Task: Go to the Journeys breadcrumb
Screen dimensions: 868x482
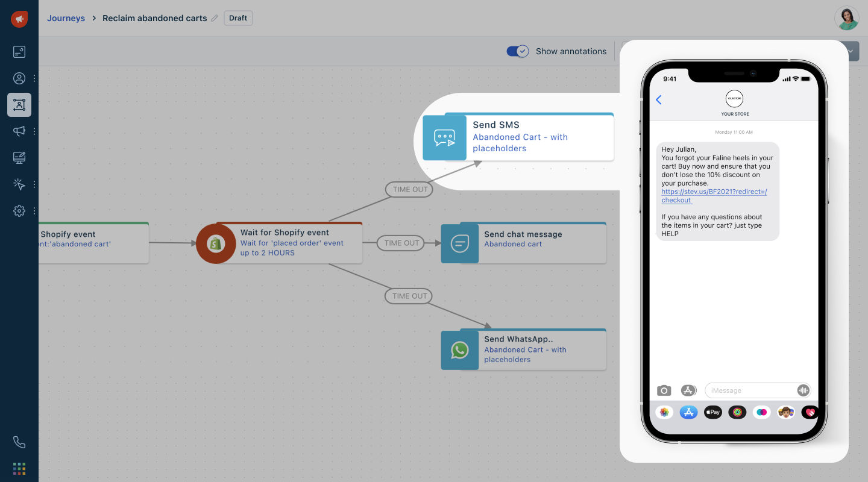Action: pos(66,18)
